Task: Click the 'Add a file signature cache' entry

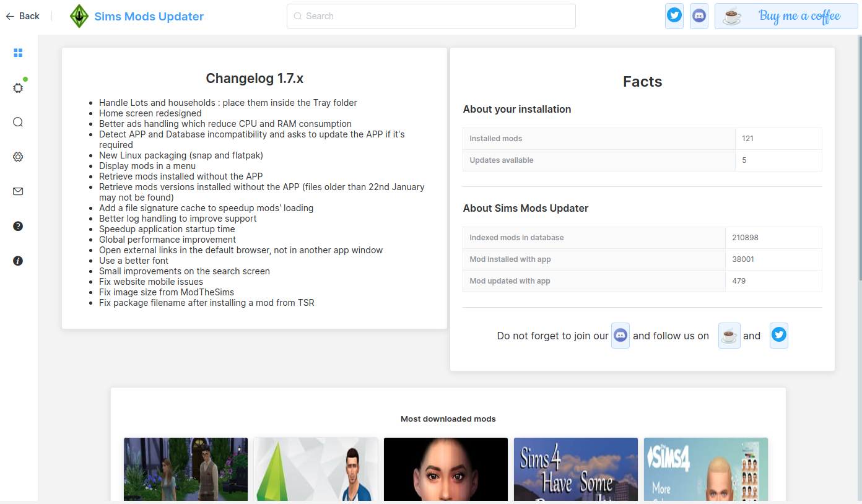Action: pyautogui.click(x=206, y=208)
